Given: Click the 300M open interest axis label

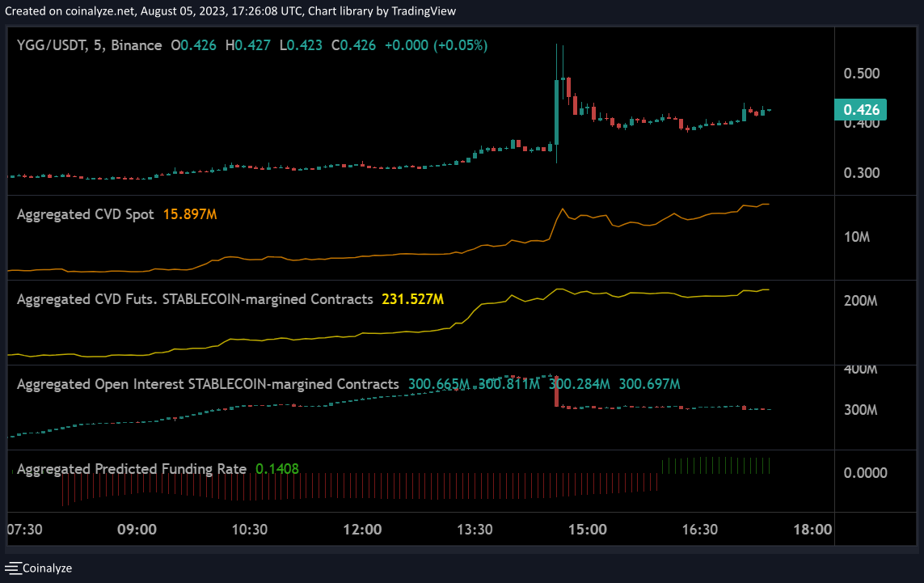Looking at the screenshot, I should point(860,410).
